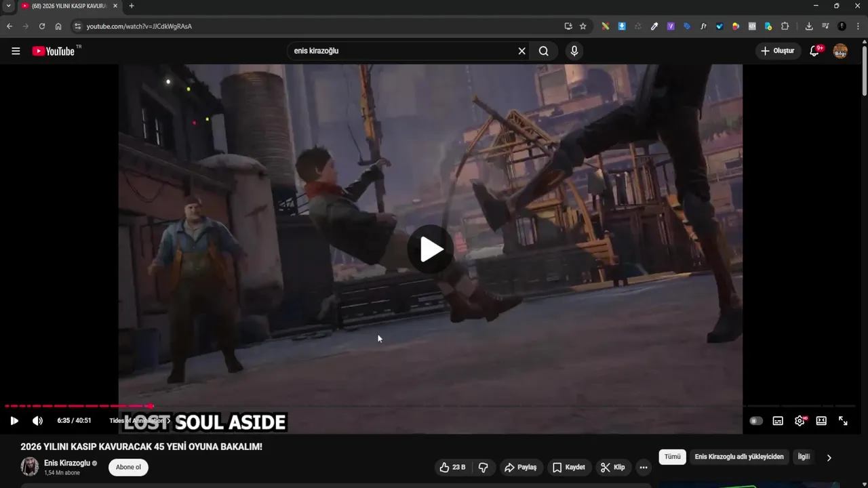Open the purple Y extension

pyautogui.click(x=671, y=26)
